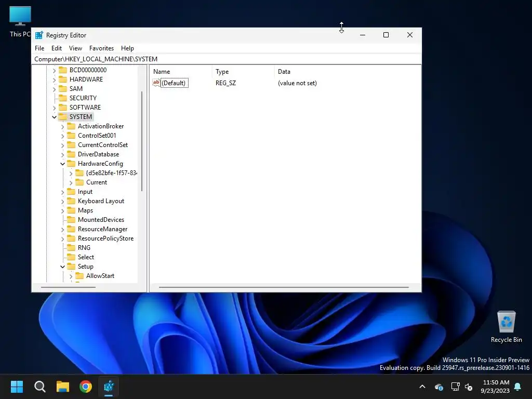Select the Maps key label
This screenshot has width=532, height=399.
pos(85,210)
